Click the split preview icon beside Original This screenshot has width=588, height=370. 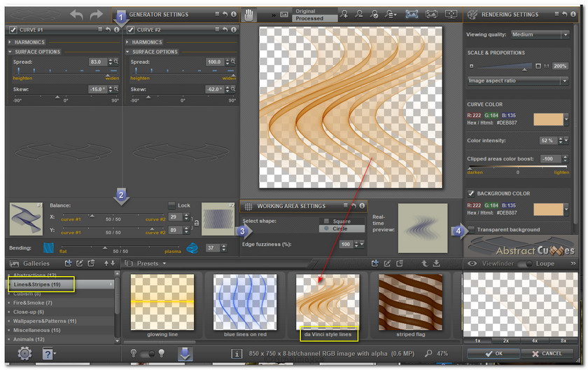[x=284, y=15]
